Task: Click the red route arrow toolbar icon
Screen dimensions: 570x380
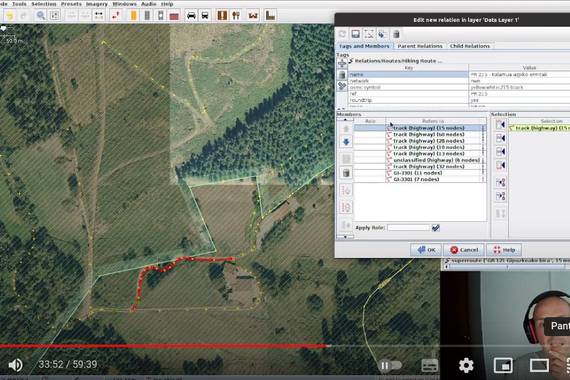Action: tap(116, 15)
